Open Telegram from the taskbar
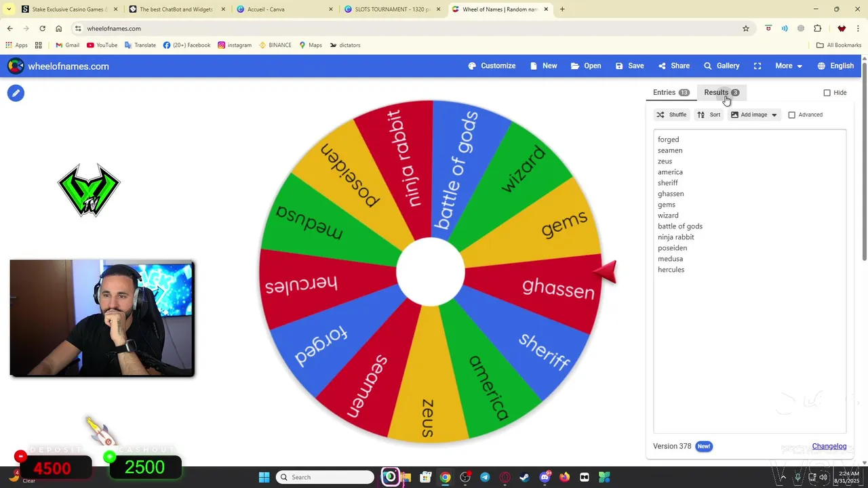Image resolution: width=868 pixels, height=488 pixels. click(485, 477)
